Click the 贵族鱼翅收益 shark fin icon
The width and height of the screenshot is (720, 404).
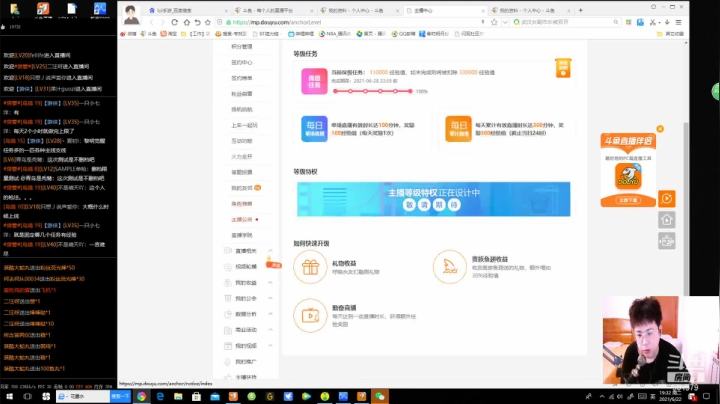(x=450, y=267)
